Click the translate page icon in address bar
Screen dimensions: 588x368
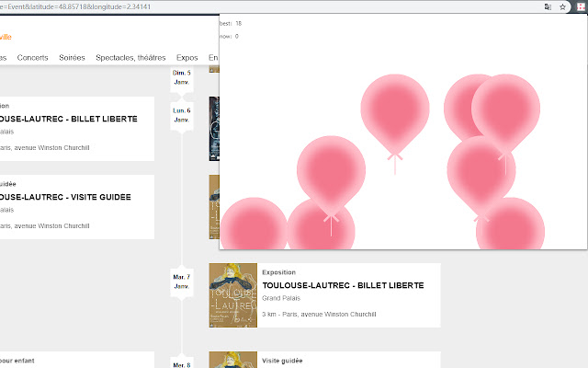(548, 6)
